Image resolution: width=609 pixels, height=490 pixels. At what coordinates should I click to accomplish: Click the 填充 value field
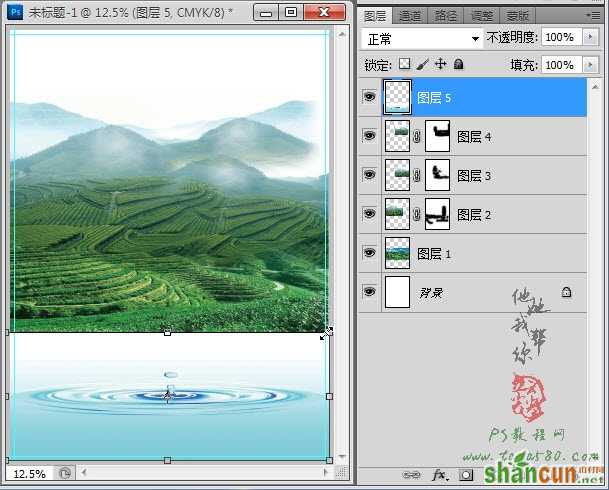[562, 64]
